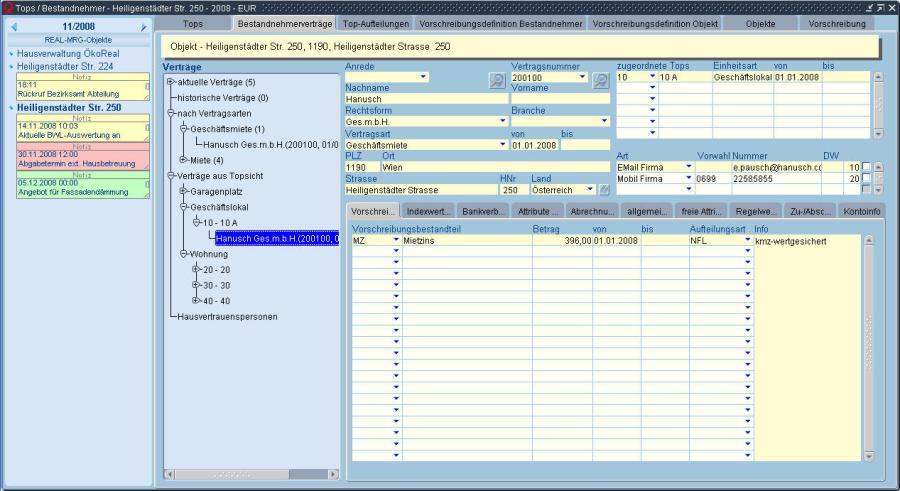Open Kontoinfo sub-tab
Viewport: 900px width, 491px height.
click(862, 211)
